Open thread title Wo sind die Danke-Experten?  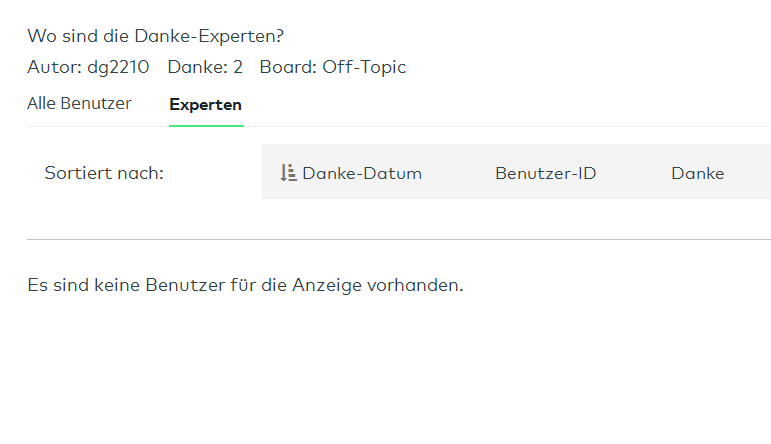155,37
